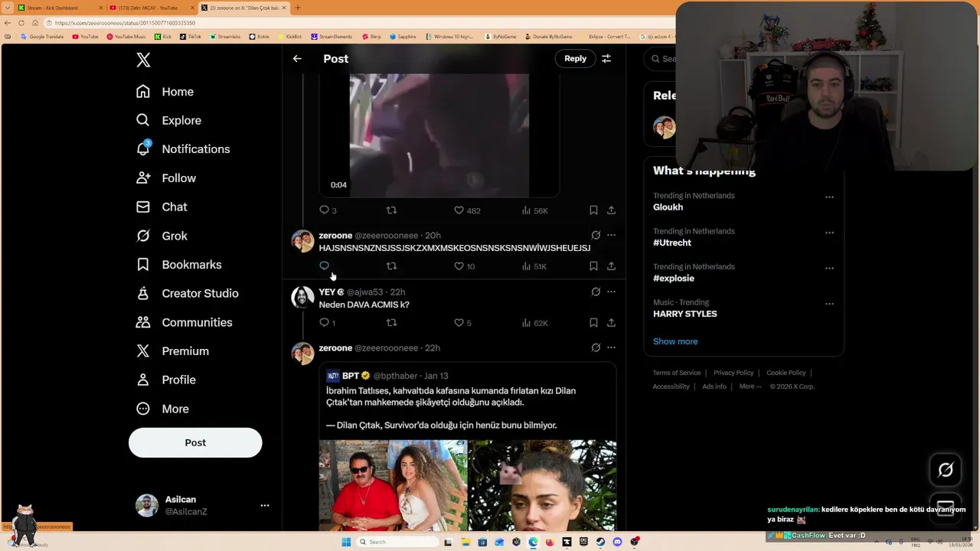Open more options for #Utrecht trend
The height and width of the screenshot is (551, 980).
point(829,233)
